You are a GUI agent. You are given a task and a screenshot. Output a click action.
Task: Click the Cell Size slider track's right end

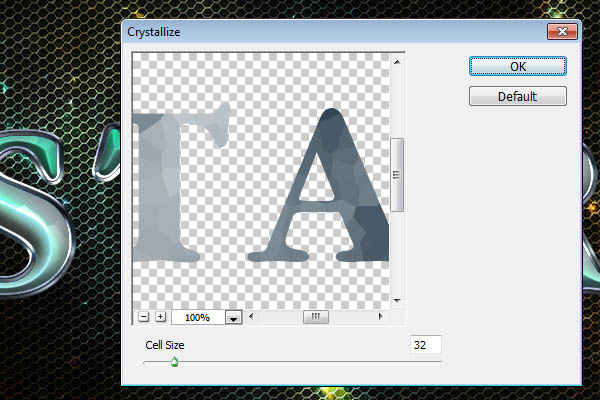438,362
